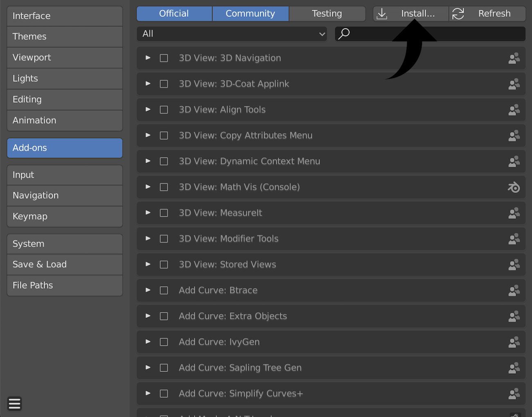Image resolution: width=532 pixels, height=417 pixels.
Task: Toggle the Community support level filter
Action: tap(250, 13)
